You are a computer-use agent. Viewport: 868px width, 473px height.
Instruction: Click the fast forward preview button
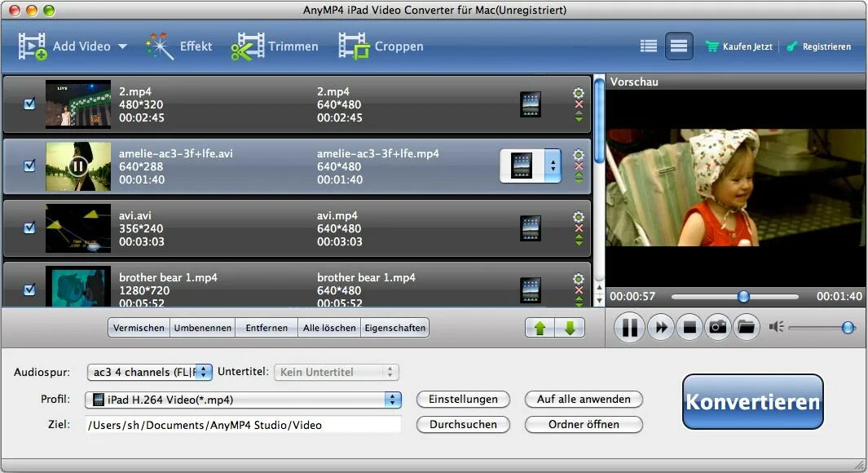click(660, 327)
